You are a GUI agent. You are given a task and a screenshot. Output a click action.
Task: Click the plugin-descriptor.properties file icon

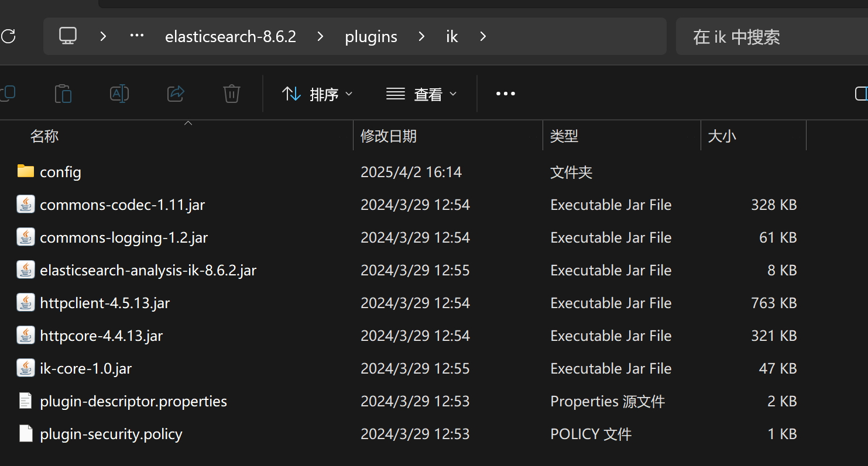pyautogui.click(x=25, y=401)
